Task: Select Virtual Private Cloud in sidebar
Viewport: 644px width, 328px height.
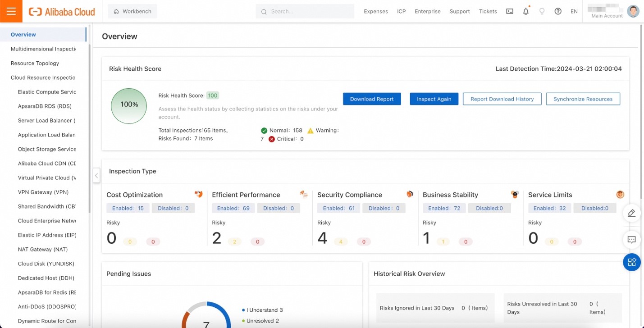Action: point(47,178)
